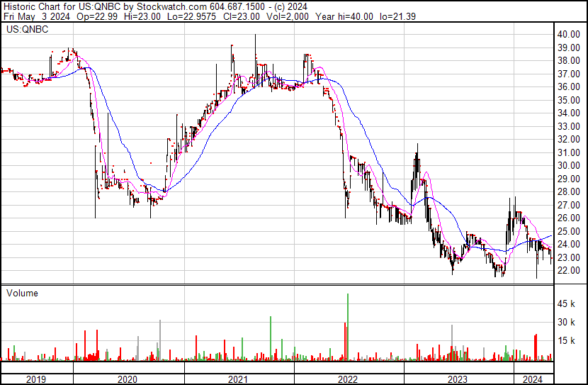Click the tall green volume bar in late 2021
Screen dimensions: 588x385
(271, 338)
